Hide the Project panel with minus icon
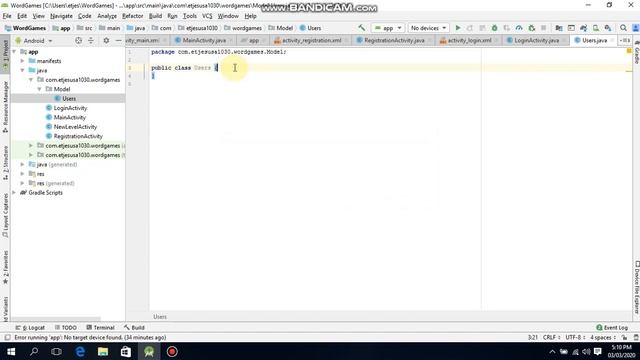The width and height of the screenshot is (640, 360). point(118,40)
